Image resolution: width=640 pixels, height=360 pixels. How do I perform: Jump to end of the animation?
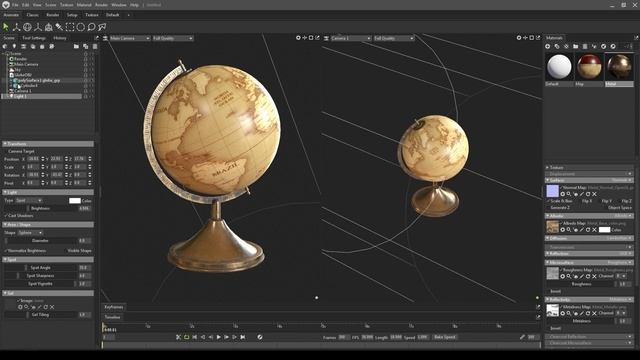[x=243, y=337]
